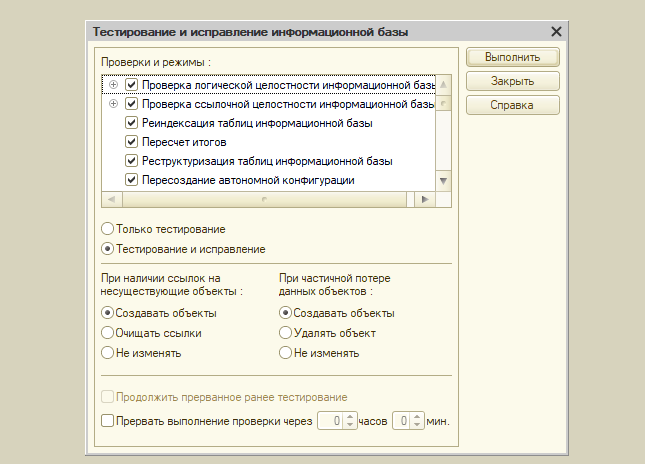Screen dimensions: 645x464
Task: Click the Выполнить button
Action: 512,57
